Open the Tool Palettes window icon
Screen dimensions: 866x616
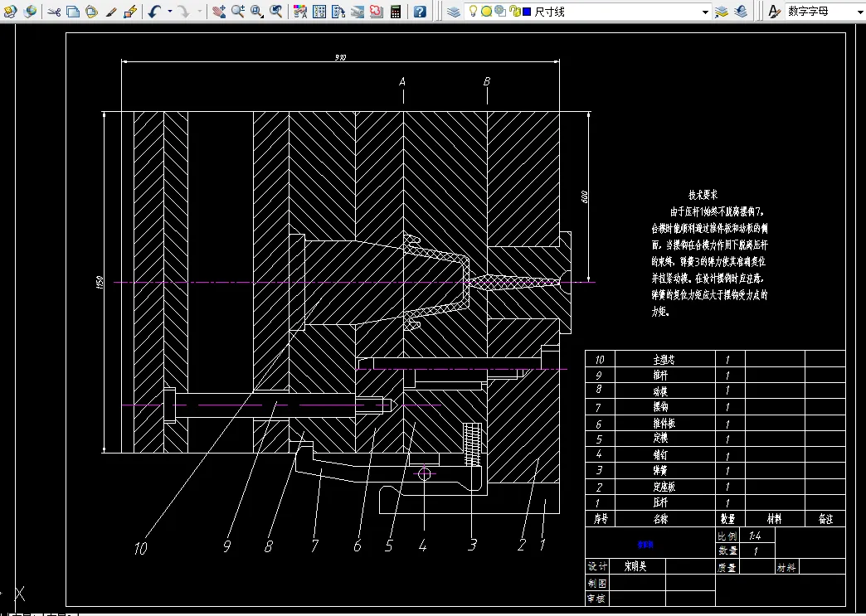pos(338,11)
